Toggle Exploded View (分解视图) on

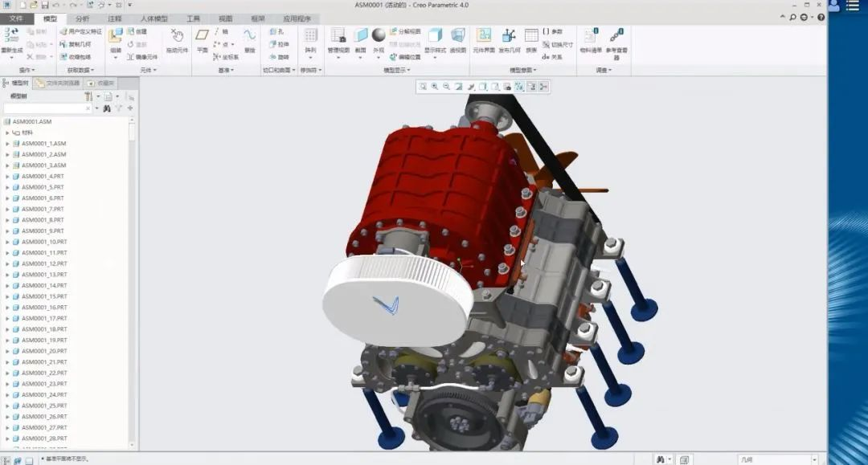coord(404,31)
